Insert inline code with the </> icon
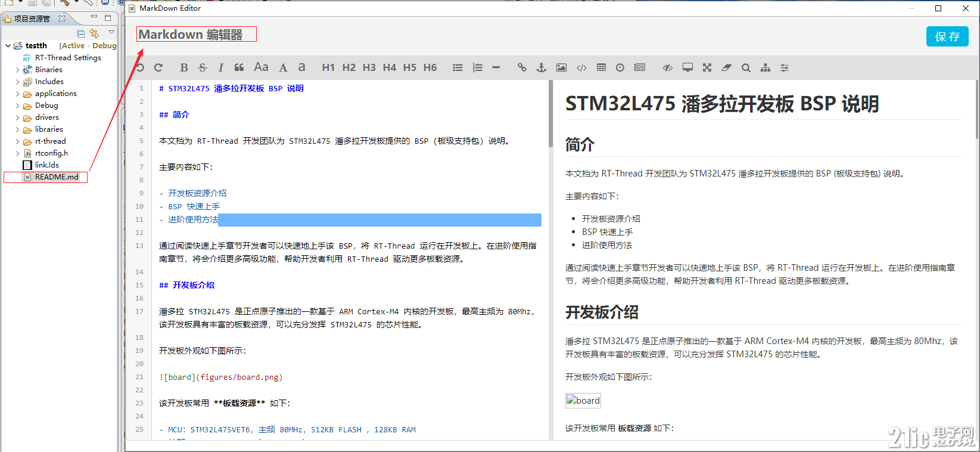Image resolution: width=980 pixels, height=452 pixels. coord(581,67)
